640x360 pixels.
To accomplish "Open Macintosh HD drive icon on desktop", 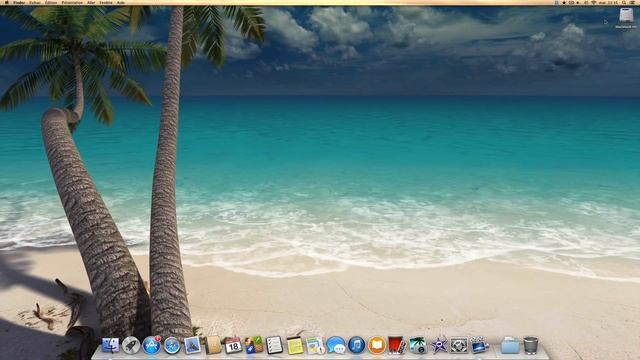I will [x=626, y=18].
